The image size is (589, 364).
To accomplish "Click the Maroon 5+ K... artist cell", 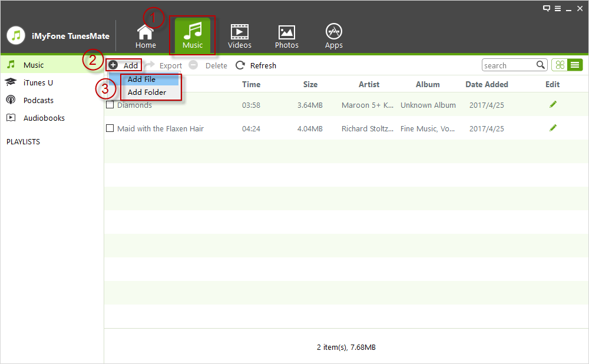I will click(368, 105).
